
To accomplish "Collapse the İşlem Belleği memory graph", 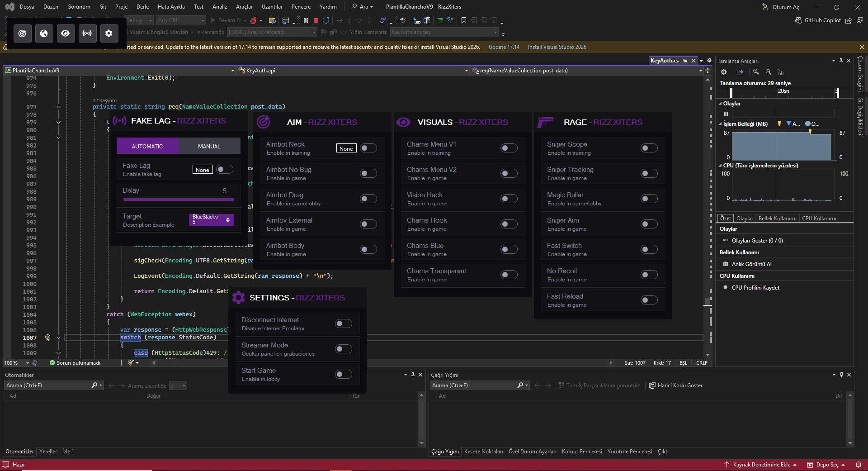I will tap(720, 124).
